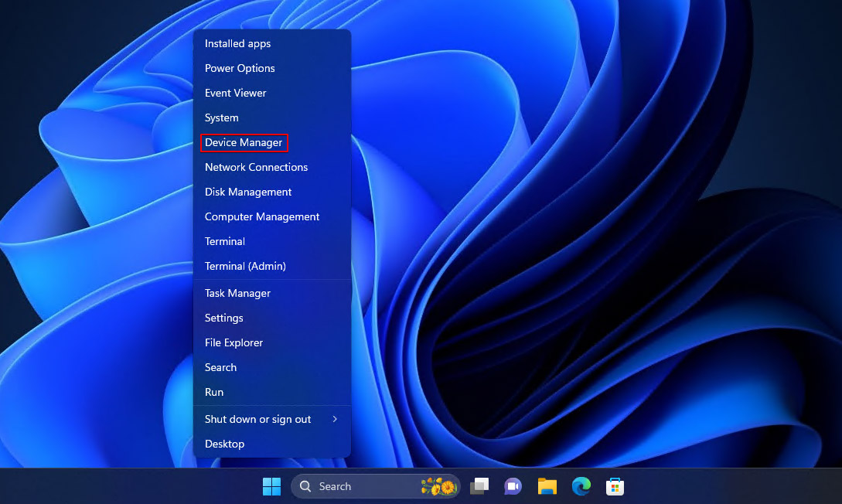Launch Task View from the taskbar
This screenshot has width=842, height=504.
(479, 486)
